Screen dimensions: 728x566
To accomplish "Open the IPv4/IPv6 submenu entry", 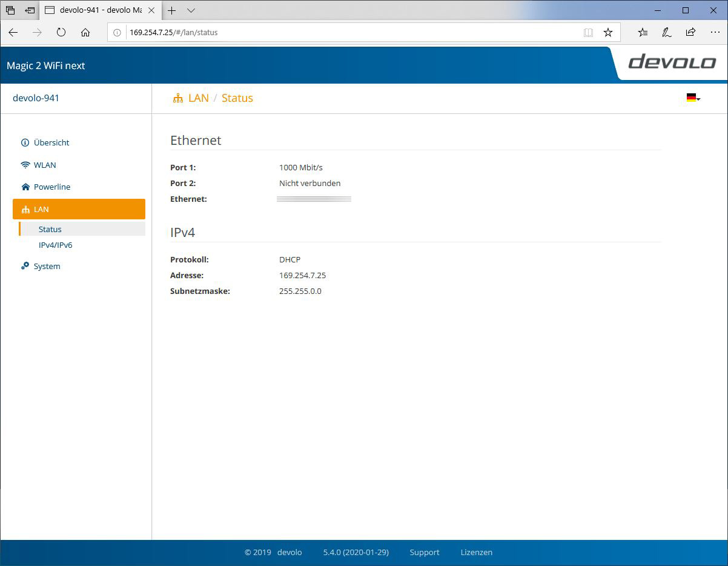I will [x=55, y=245].
